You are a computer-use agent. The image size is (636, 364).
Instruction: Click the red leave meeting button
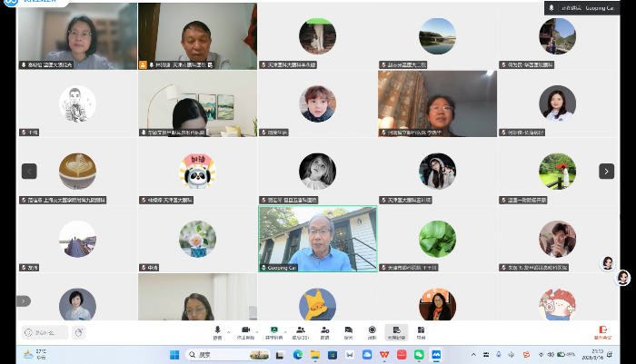(602, 332)
